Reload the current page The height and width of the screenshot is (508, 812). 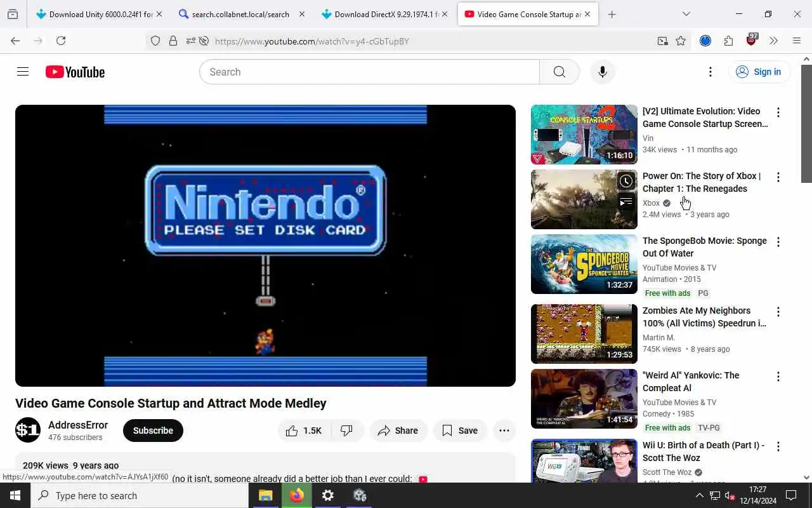pyautogui.click(x=61, y=41)
